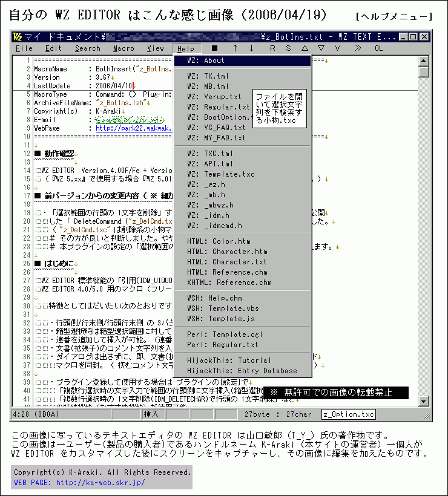Image resolution: width=448 pixels, height=496 pixels.
Task: Click the window resize grip in status bar
Action: [x=426, y=416]
